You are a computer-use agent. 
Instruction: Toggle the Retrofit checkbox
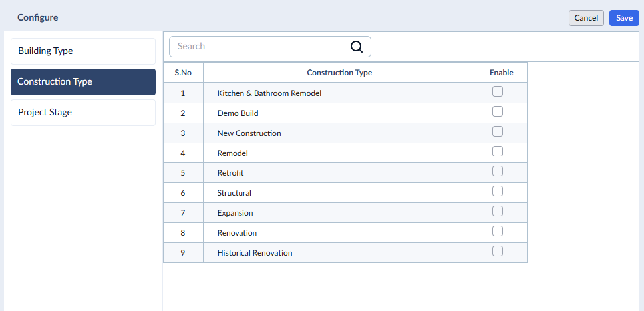click(x=498, y=171)
